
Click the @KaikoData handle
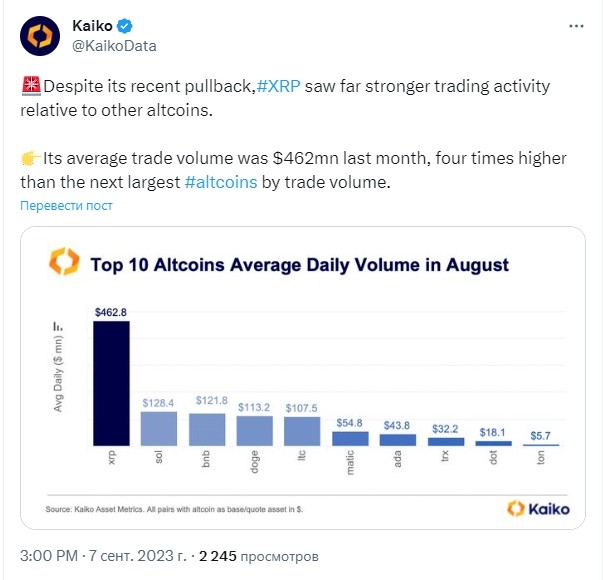[x=114, y=46]
